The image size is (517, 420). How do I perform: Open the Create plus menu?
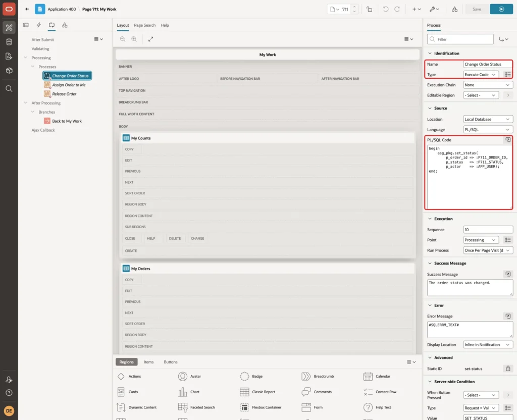pos(417,9)
